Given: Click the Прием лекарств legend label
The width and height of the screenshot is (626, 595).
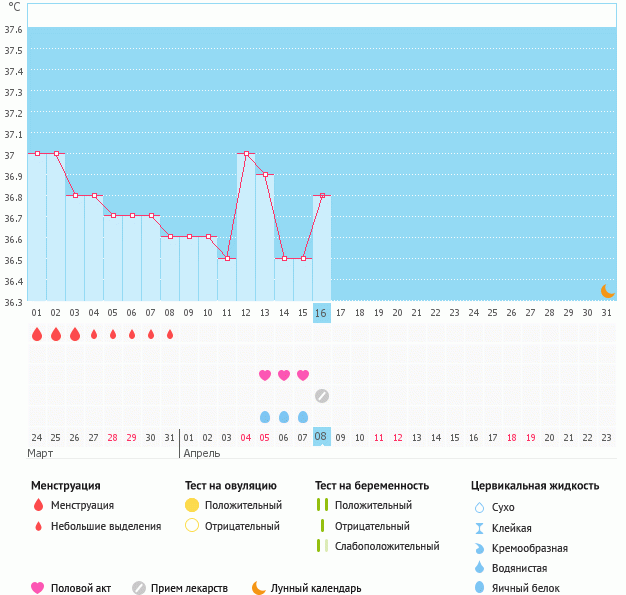Looking at the screenshot, I should (189, 588).
